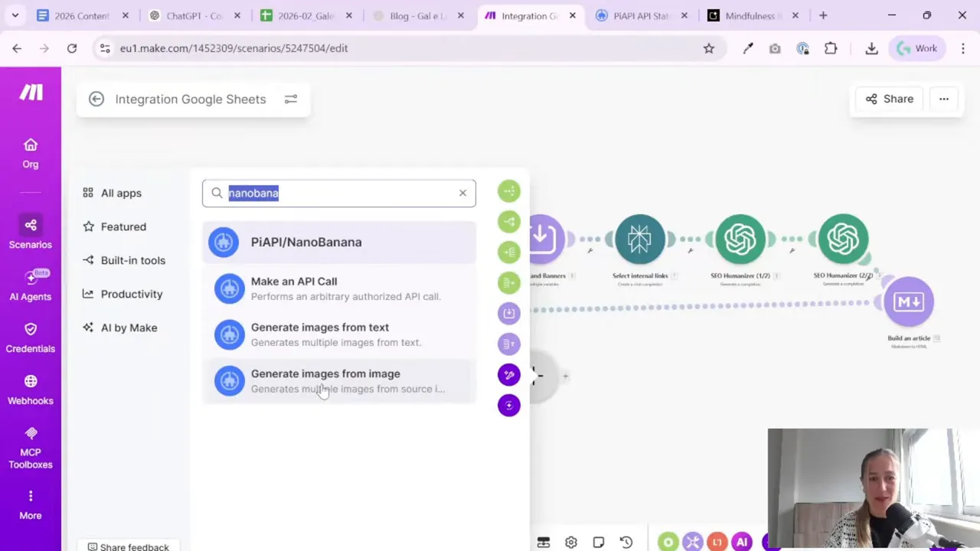Switch to the Blog - Gal e L browser tab
Screen dimensions: 980x551
coord(418,15)
